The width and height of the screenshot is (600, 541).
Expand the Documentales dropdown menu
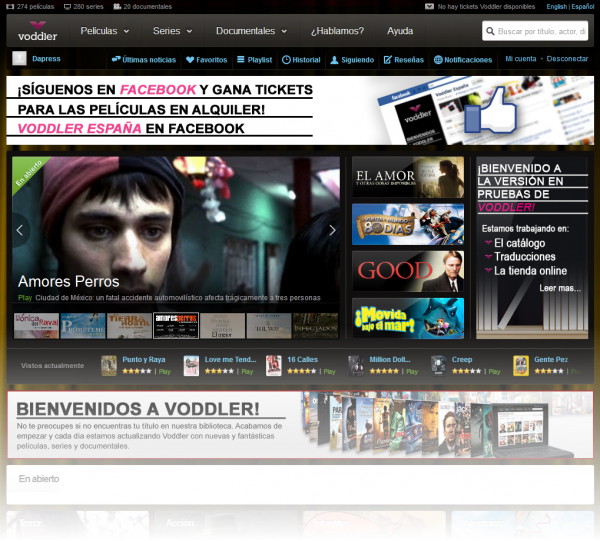click(x=251, y=31)
